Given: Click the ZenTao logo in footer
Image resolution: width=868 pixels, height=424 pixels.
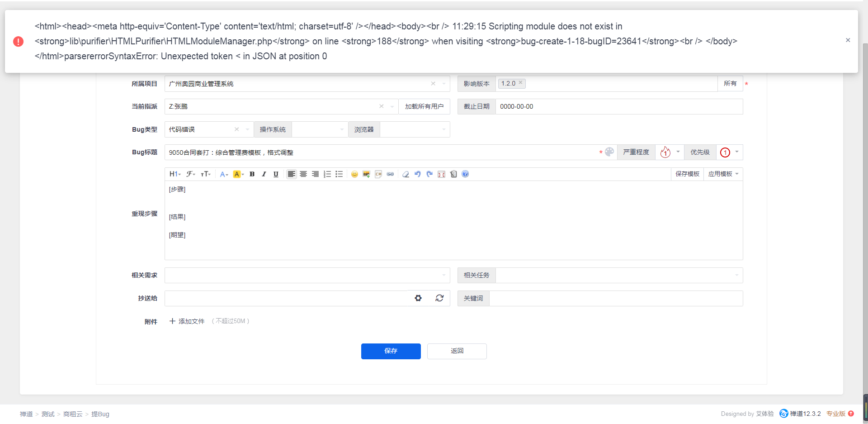Looking at the screenshot, I should click(x=784, y=414).
